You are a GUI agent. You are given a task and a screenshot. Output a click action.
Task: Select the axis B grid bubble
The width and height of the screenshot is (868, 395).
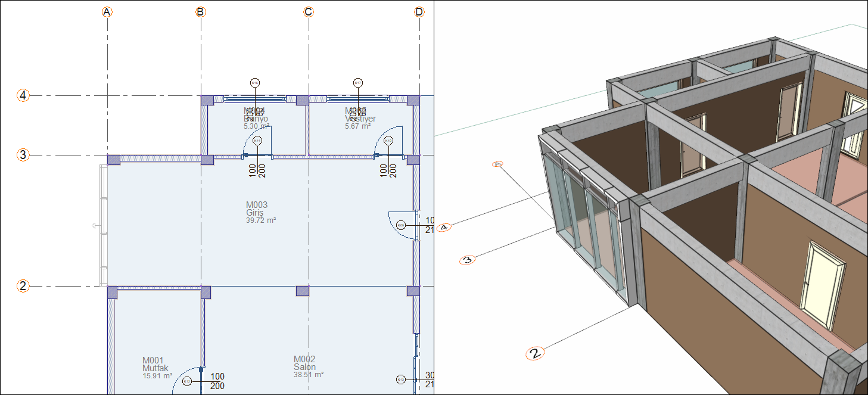point(201,12)
